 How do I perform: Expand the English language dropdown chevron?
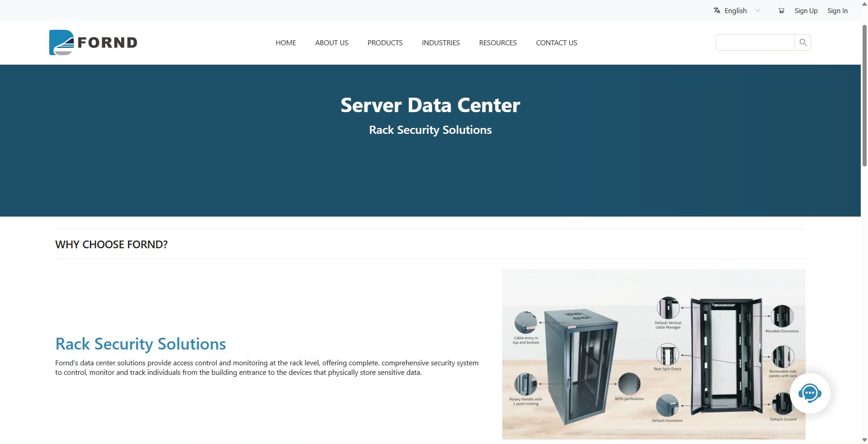coord(758,10)
